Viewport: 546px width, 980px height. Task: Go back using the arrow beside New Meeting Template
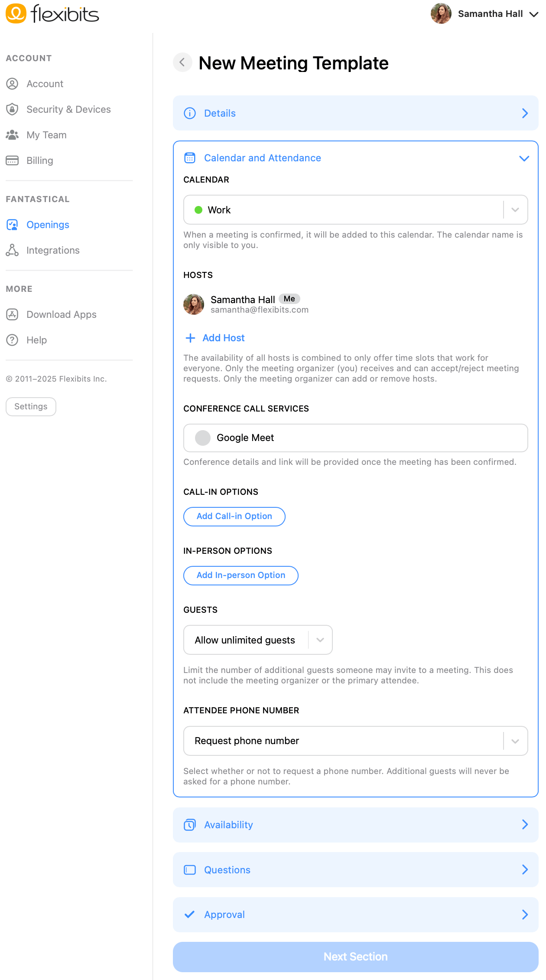pyautogui.click(x=182, y=62)
